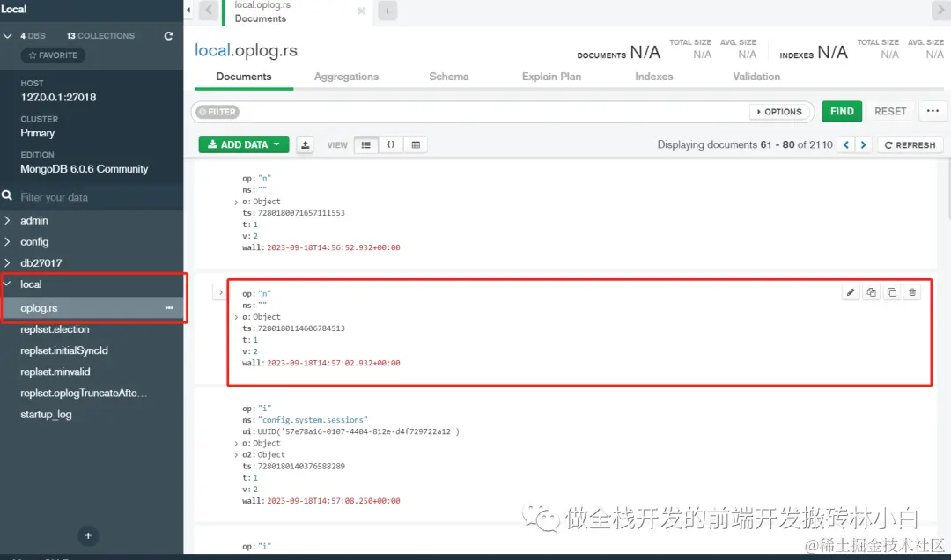The image size is (951, 560).
Task: Go to previous page of documents
Action: [846, 145]
